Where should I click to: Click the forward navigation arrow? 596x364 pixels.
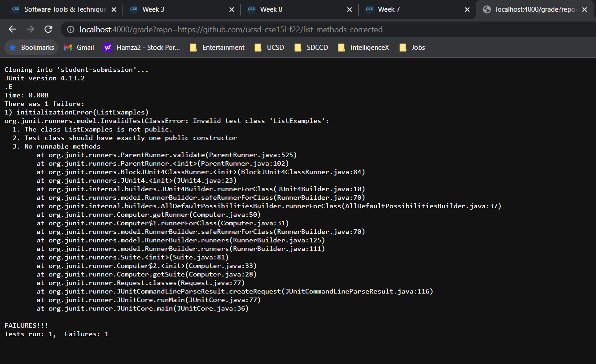coord(30,29)
